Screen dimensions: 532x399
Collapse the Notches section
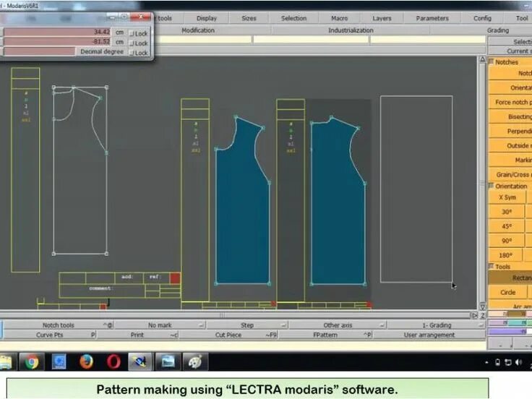click(x=491, y=61)
